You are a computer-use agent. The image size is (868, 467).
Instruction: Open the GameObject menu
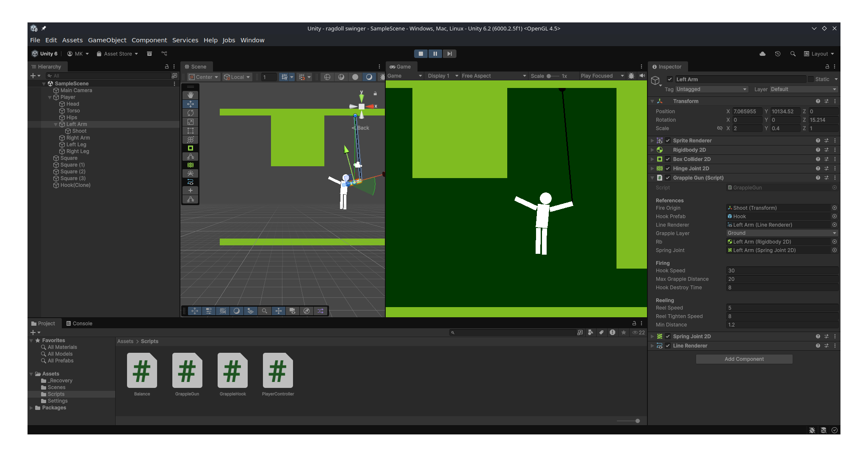pos(107,40)
